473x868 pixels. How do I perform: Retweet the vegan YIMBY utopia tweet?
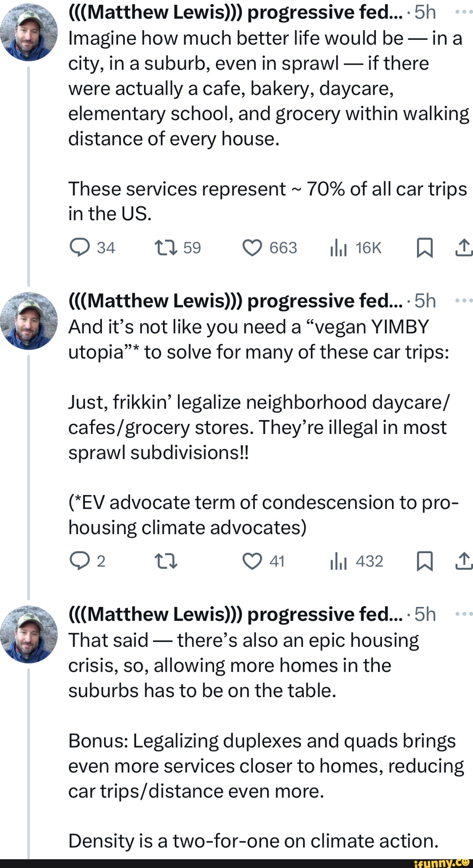166,561
